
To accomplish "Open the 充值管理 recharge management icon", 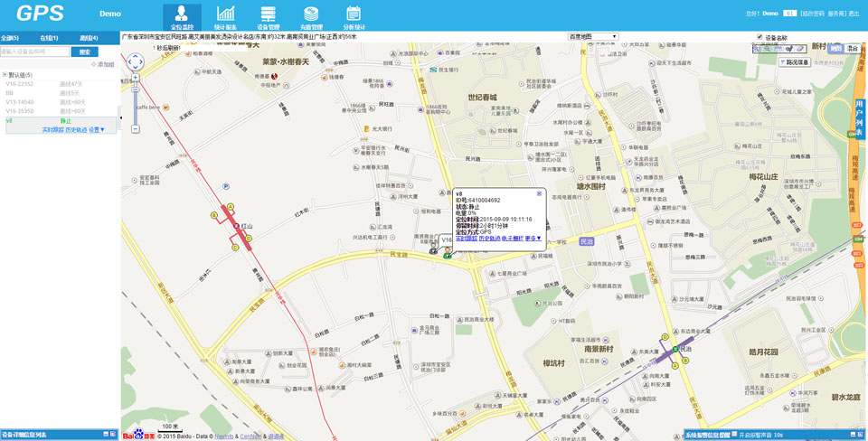I will pyautogui.click(x=311, y=14).
